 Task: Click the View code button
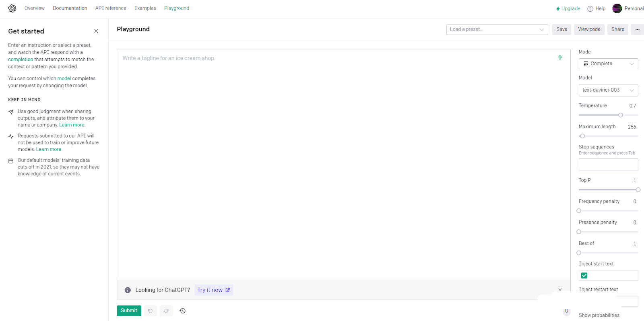click(589, 29)
